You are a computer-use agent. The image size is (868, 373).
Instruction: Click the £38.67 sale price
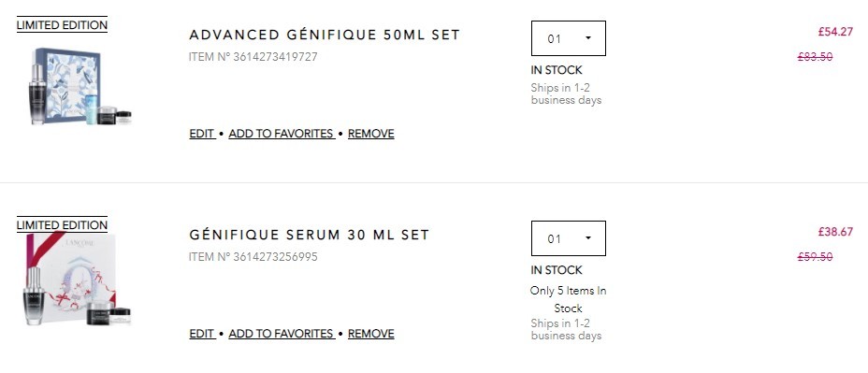tap(835, 232)
